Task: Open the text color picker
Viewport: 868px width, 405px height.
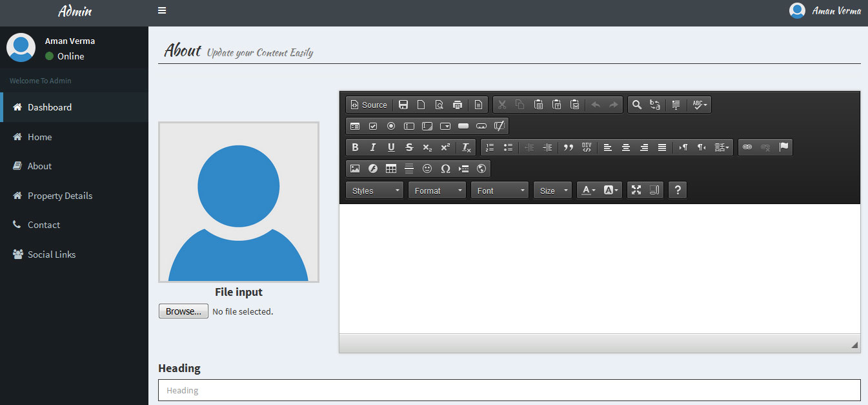Action: [x=589, y=190]
